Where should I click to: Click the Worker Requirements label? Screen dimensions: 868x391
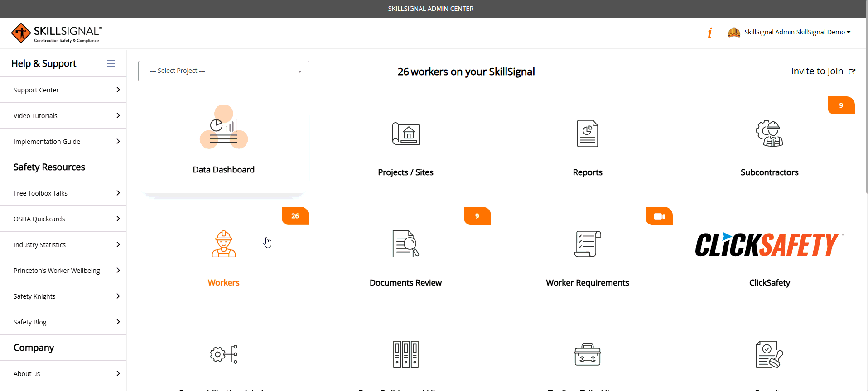click(x=587, y=283)
